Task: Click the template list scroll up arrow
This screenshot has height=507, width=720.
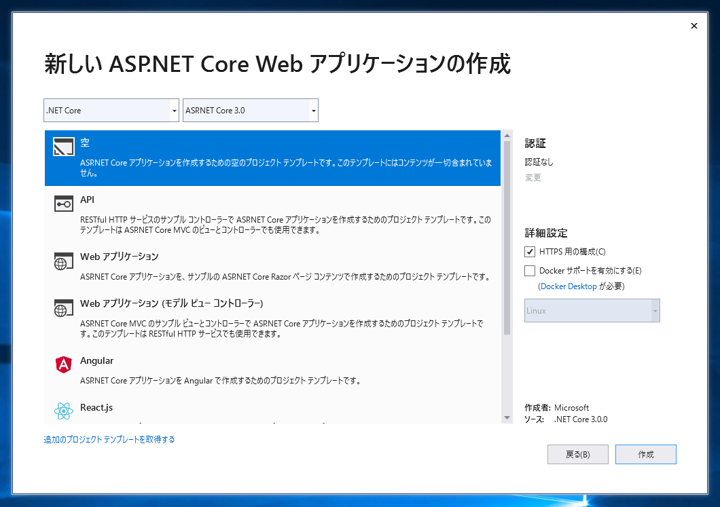Action: point(507,135)
